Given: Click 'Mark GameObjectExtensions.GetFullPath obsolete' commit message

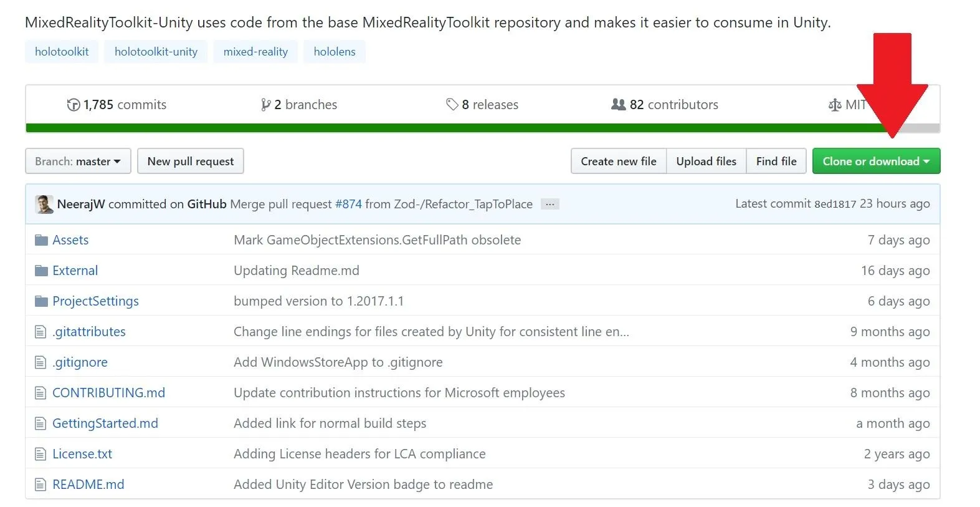Looking at the screenshot, I should coord(378,240).
